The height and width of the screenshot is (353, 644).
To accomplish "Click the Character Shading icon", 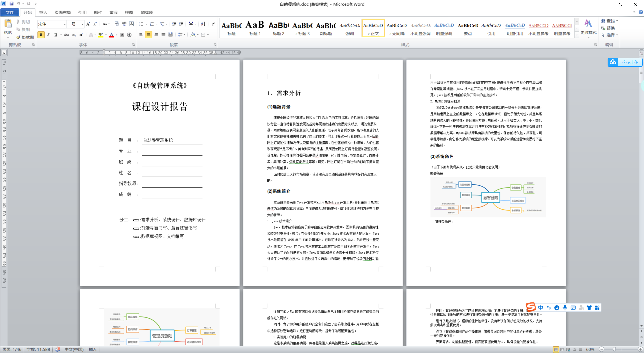I will click(x=122, y=35).
